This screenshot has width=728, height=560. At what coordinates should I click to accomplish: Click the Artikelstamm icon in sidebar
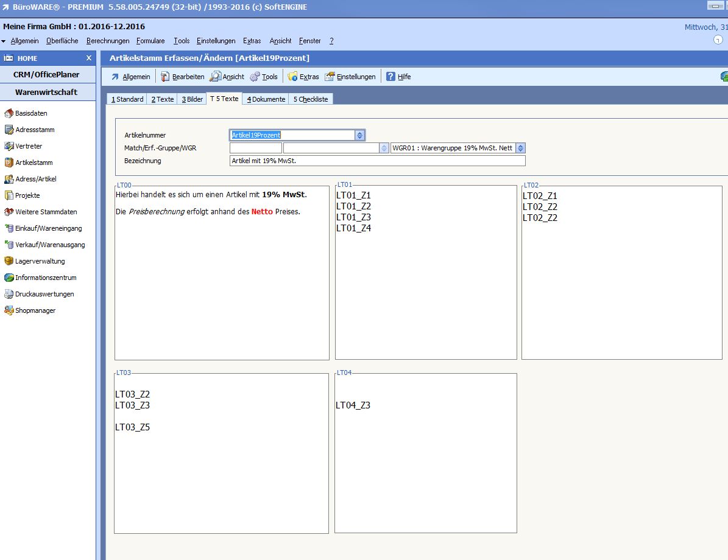pyautogui.click(x=9, y=163)
